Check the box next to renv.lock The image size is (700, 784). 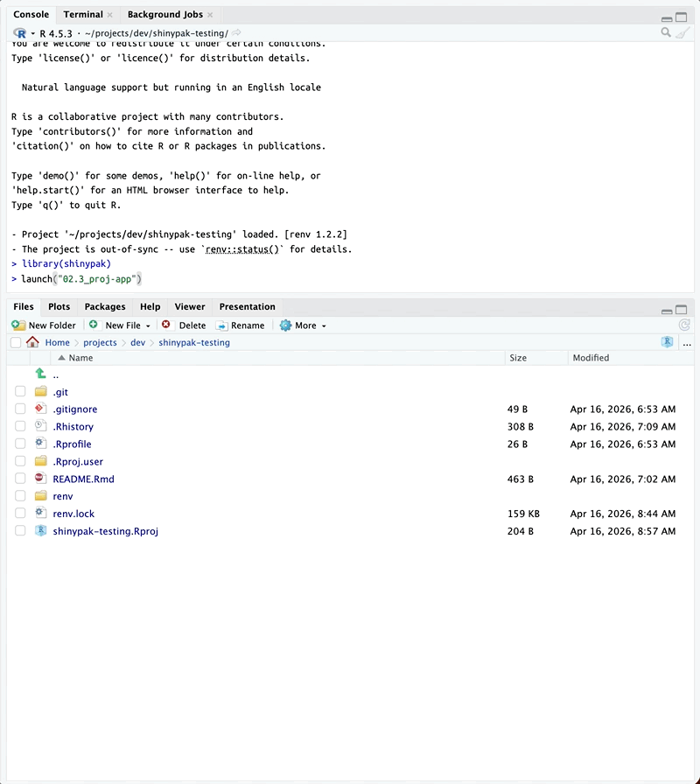(x=20, y=514)
